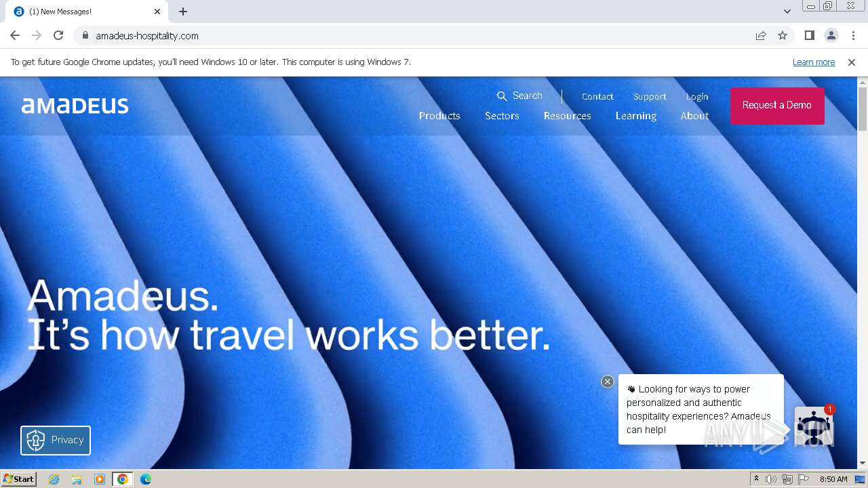Click the browser back arrow

[15, 35]
